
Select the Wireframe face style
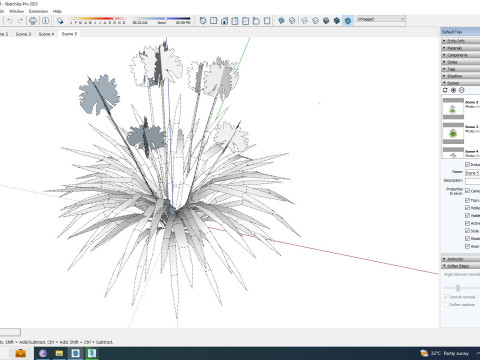304,21
